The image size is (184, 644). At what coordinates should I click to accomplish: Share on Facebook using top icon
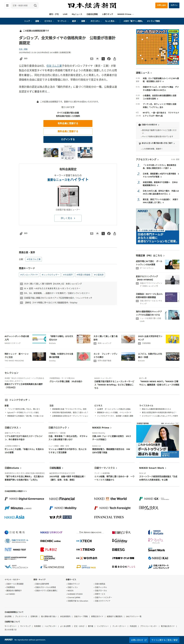pos(109,59)
